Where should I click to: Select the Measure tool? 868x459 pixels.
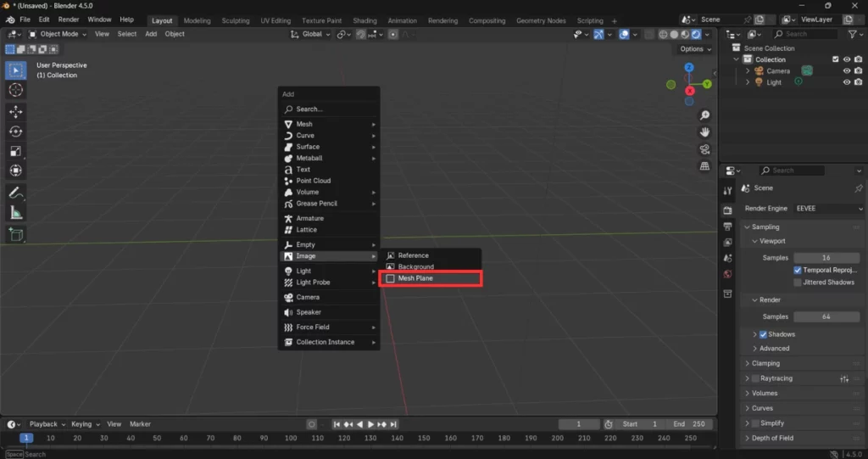click(15, 212)
